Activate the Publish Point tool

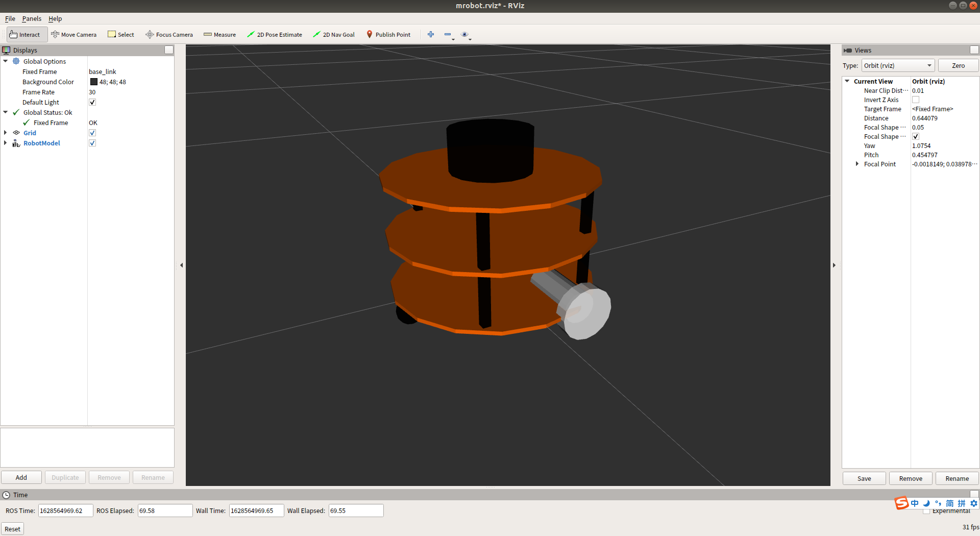pyautogui.click(x=388, y=35)
